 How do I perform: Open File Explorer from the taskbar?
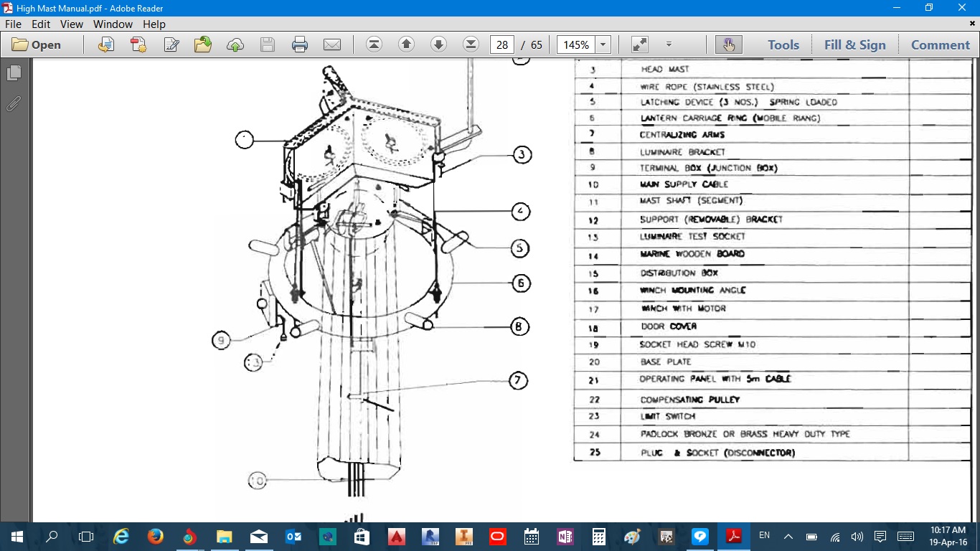click(x=225, y=536)
